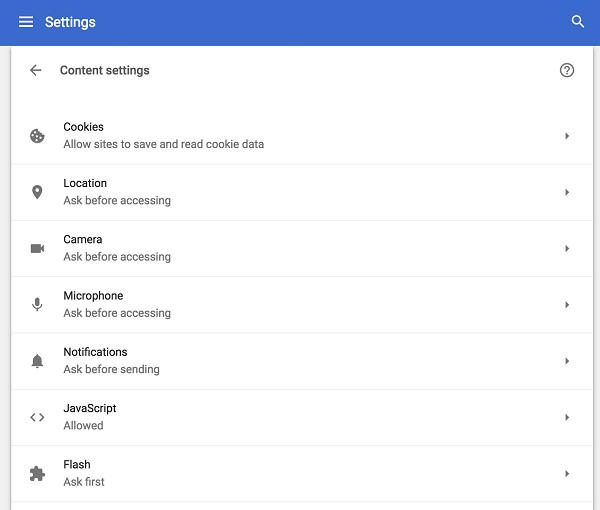Expand Camera settings with its arrow
The height and width of the screenshot is (510, 600).
[x=567, y=248]
